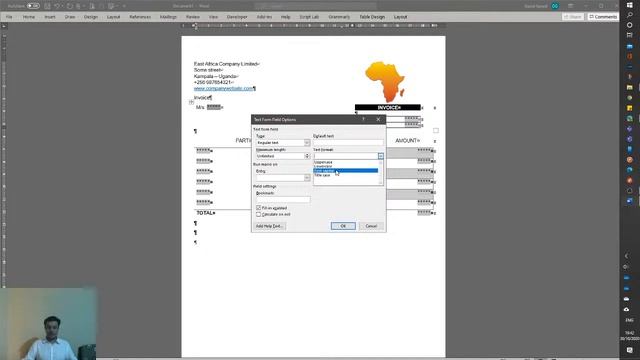Open the Grammarly tab
Screen dimensions: 640x360
[339, 17]
